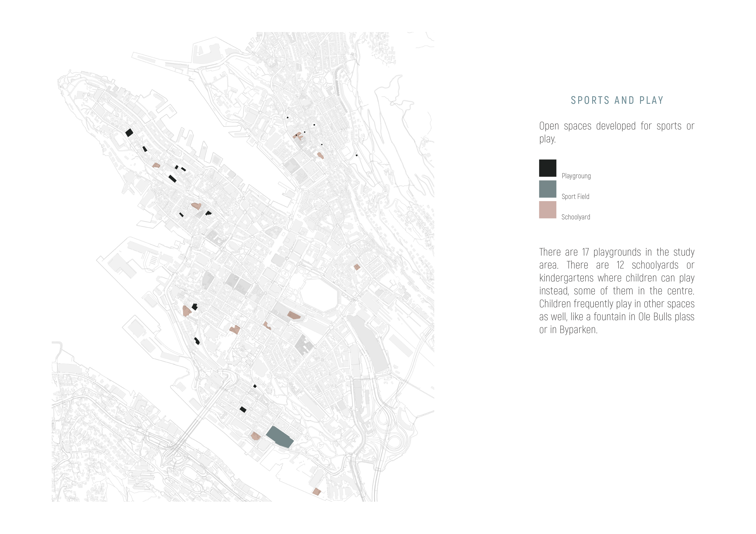Select the southernmost pink schoolyard on map

pyautogui.click(x=316, y=492)
